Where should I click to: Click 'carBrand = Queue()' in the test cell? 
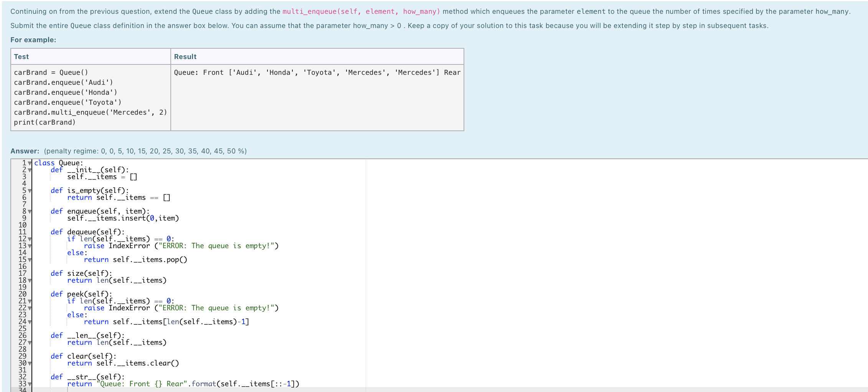tap(51, 72)
